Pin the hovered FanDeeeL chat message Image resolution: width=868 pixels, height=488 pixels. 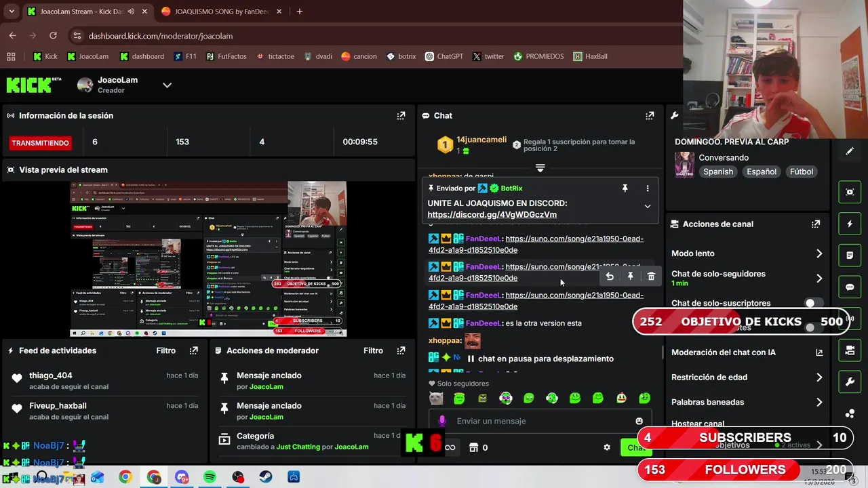(x=630, y=277)
